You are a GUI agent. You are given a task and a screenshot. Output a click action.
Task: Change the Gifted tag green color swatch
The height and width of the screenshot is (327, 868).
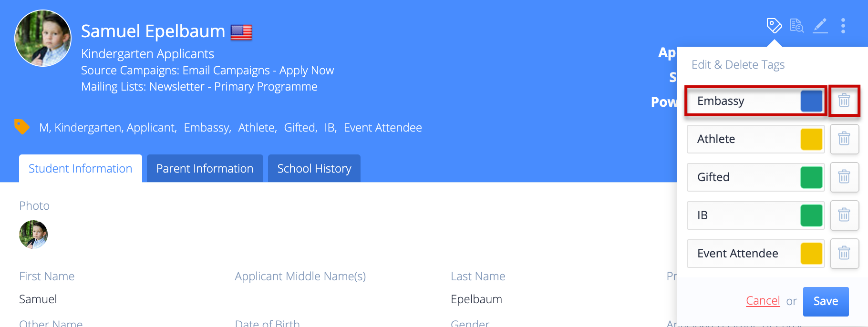click(811, 177)
